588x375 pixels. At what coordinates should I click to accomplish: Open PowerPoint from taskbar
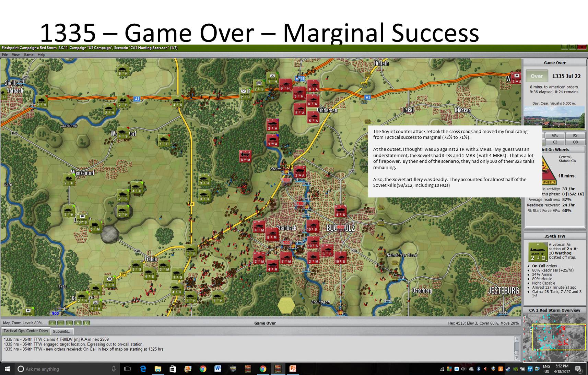tap(293, 369)
